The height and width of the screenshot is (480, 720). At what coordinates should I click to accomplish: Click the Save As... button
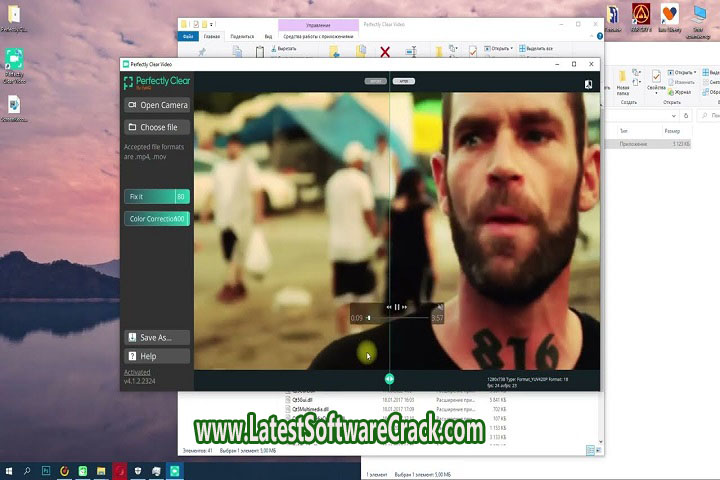point(157,338)
